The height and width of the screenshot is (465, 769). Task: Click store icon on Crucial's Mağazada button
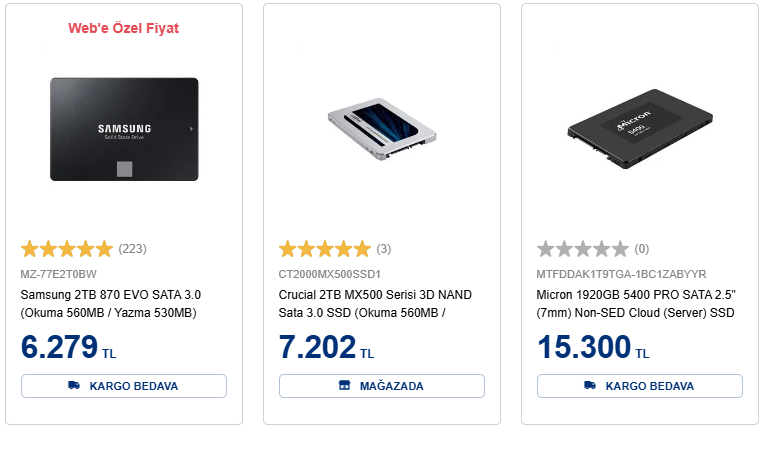click(x=344, y=386)
